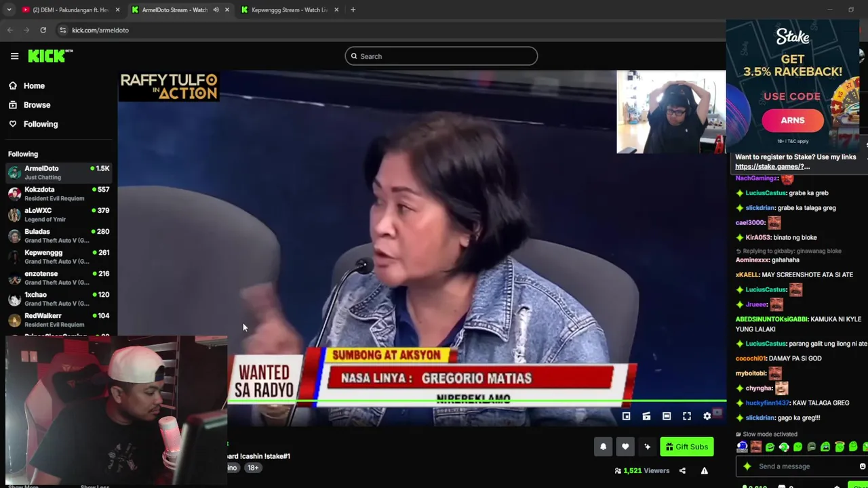Click the Stake logo in the banner
This screenshot has height=488, width=868.
tap(793, 37)
